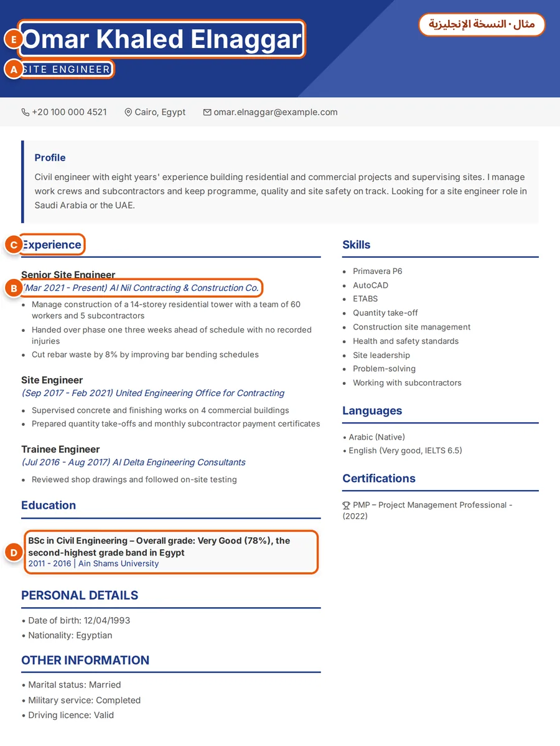
Task: Select the BSc in Civil Engineering degree text
Action: pos(159,547)
